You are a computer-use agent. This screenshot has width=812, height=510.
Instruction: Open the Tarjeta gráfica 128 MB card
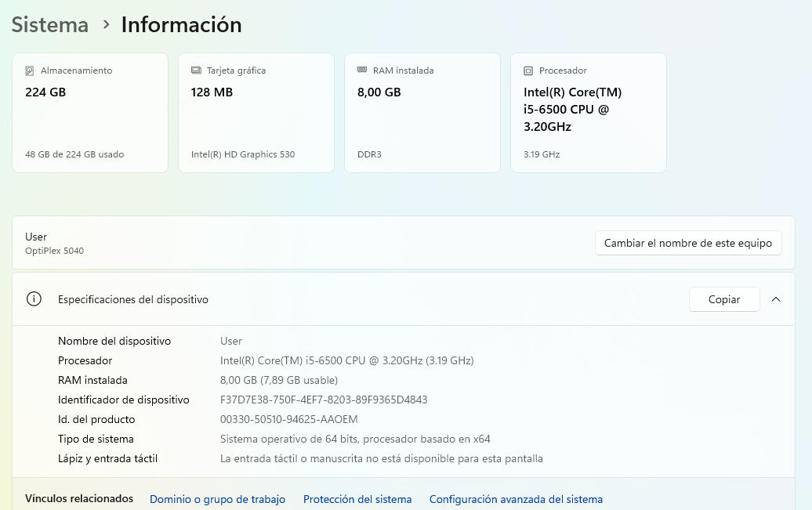tap(256, 113)
